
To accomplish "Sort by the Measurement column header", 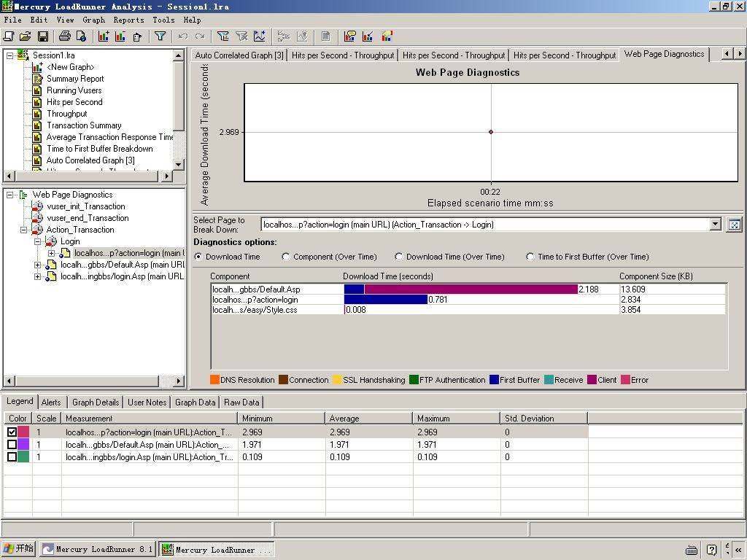I will [x=149, y=418].
